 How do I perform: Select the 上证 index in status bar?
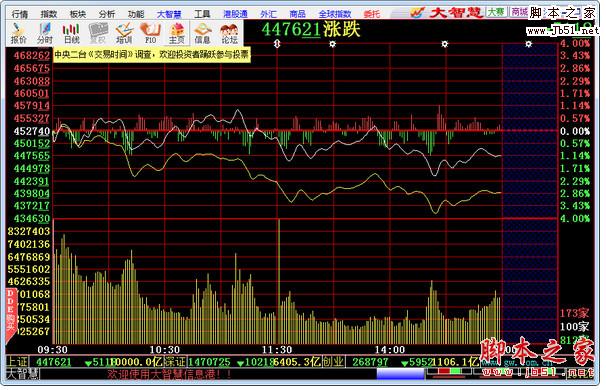coord(17,362)
